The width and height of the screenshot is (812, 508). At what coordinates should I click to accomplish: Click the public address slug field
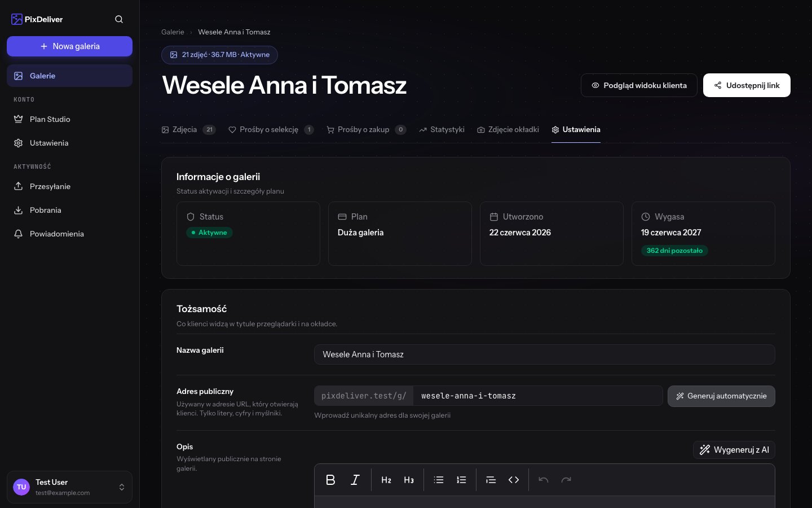pos(537,396)
